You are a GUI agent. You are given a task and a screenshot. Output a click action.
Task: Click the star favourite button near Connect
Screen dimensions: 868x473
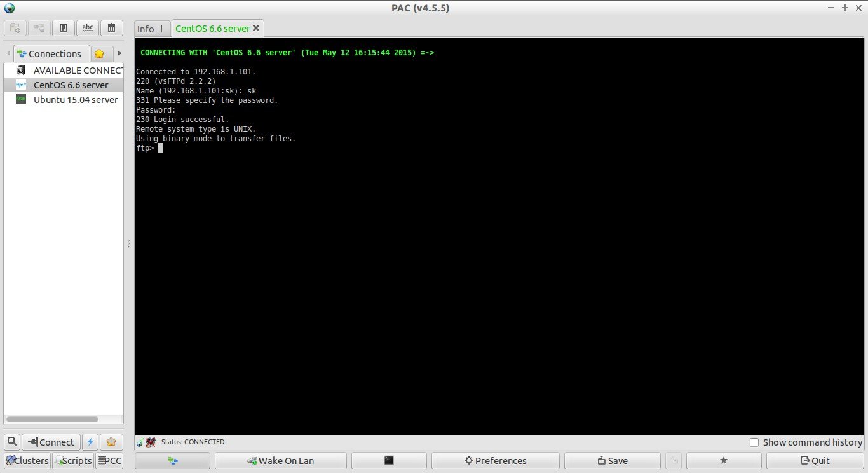pos(111,442)
